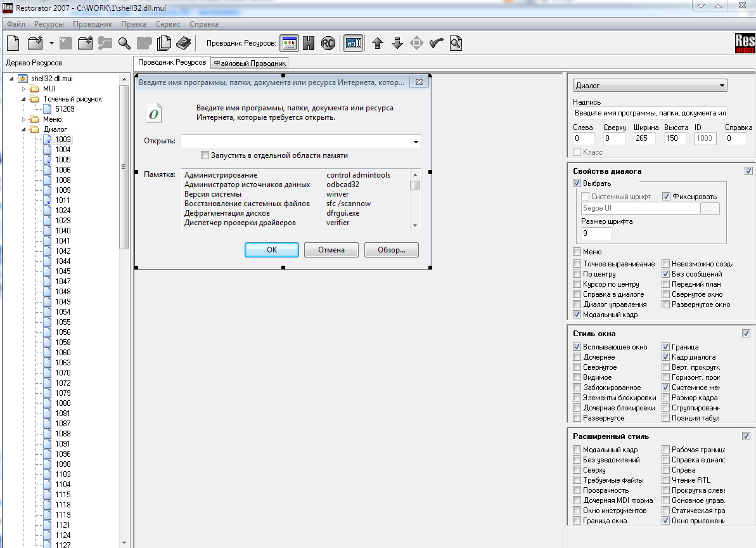Click the Отмена button in dialog preview
This screenshot has height=548, width=756.
[331, 250]
